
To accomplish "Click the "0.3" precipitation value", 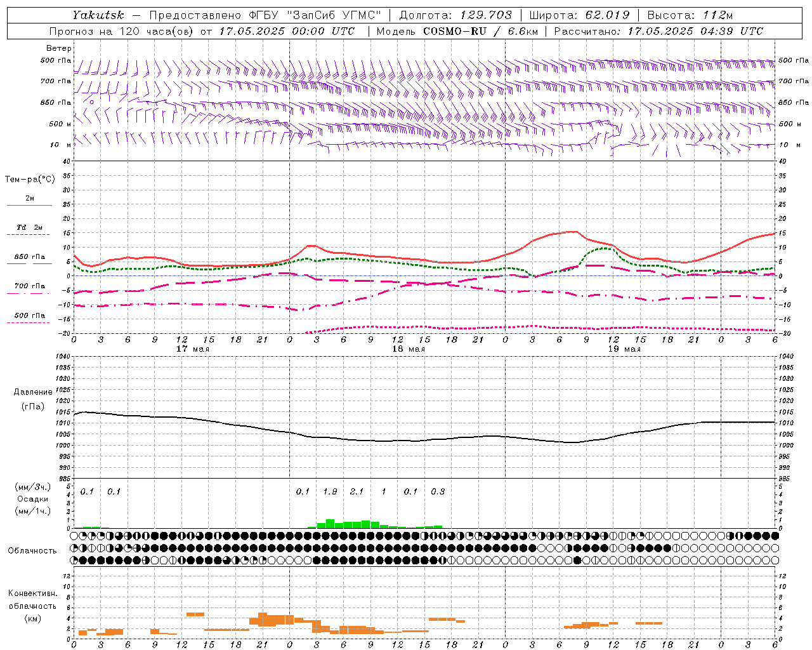I will click(438, 491).
